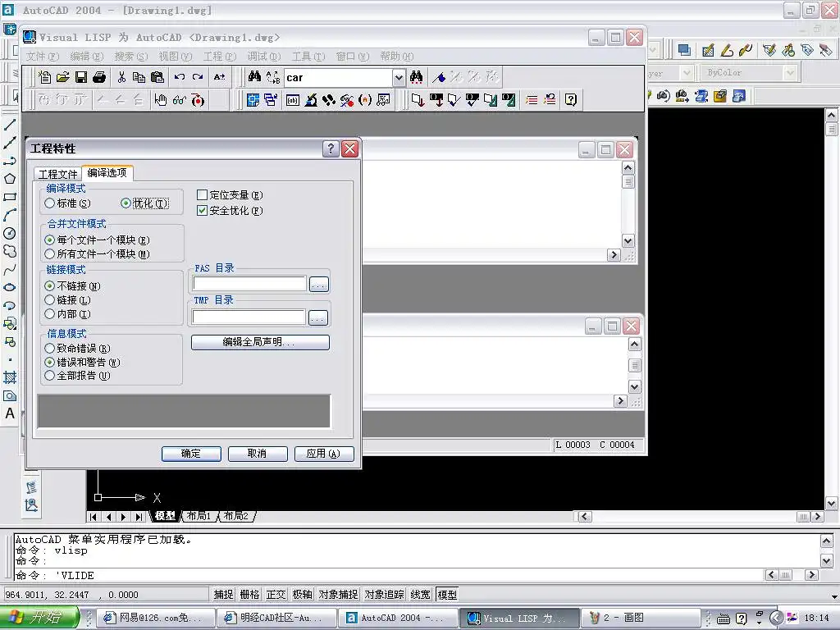This screenshot has height=630, width=840.
Task: Select the Polygon tool in AutoCAD draw toolbar
Action: 10,179
